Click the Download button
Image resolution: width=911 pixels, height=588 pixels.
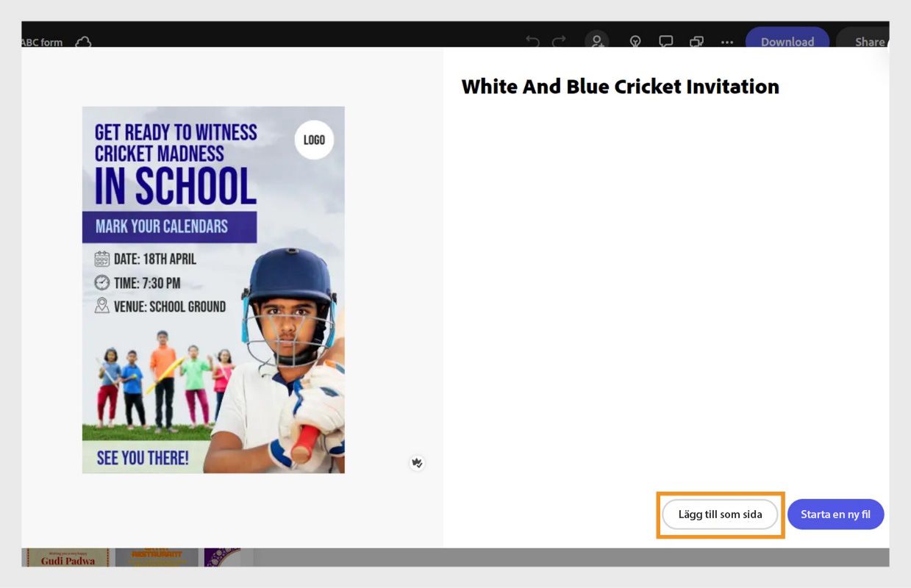pyautogui.click(x=787, y=40)
